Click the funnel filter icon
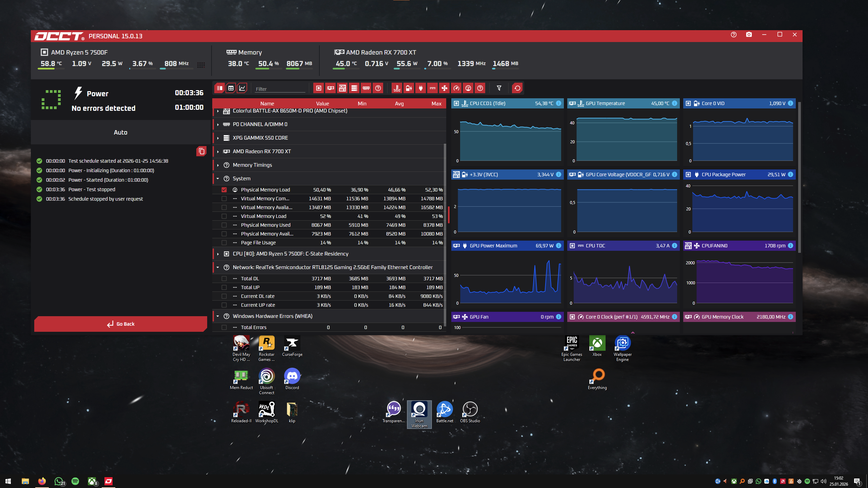Viewport: 868px width, 488px height. [x=499, y=88]
